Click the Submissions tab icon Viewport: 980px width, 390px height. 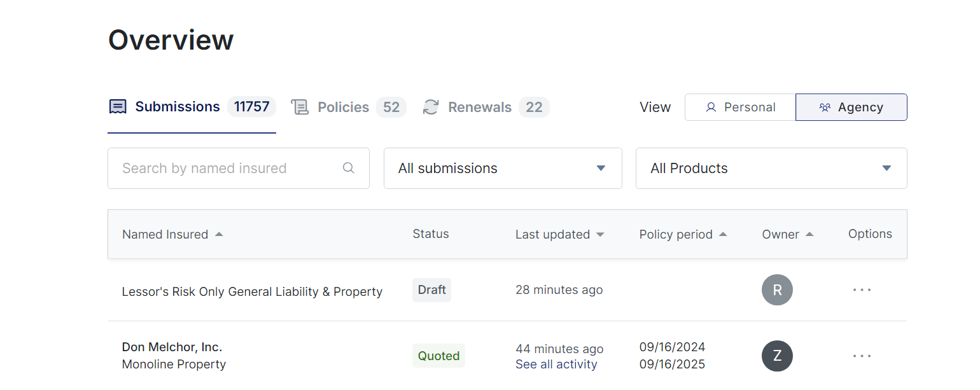tap(118, 107)
